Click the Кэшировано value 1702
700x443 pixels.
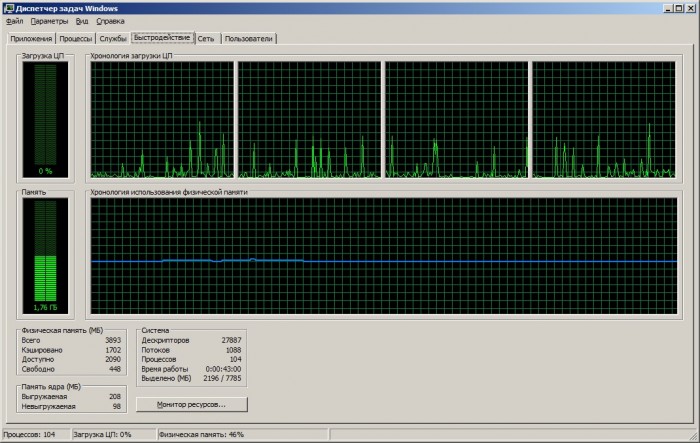(x=113, y=350)
